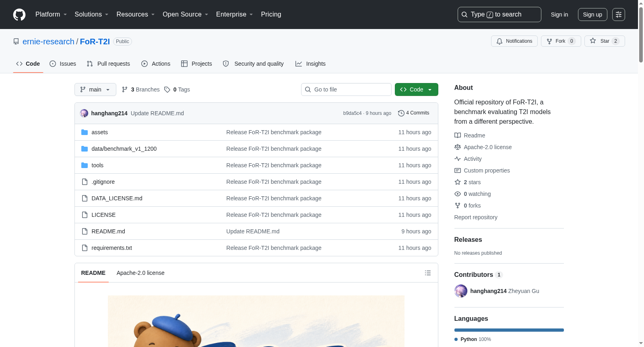Expand the Solutions menu
644x347 pixels.
(x=91, y=15)
